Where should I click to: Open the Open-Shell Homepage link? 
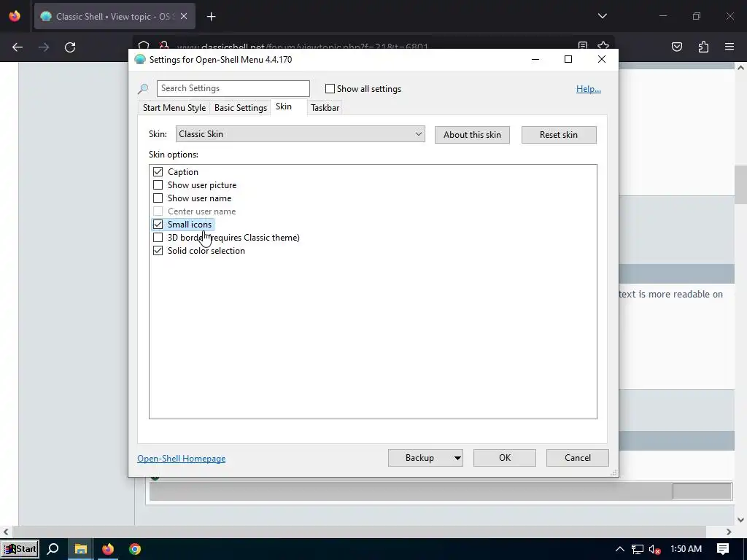coord(182,459)
